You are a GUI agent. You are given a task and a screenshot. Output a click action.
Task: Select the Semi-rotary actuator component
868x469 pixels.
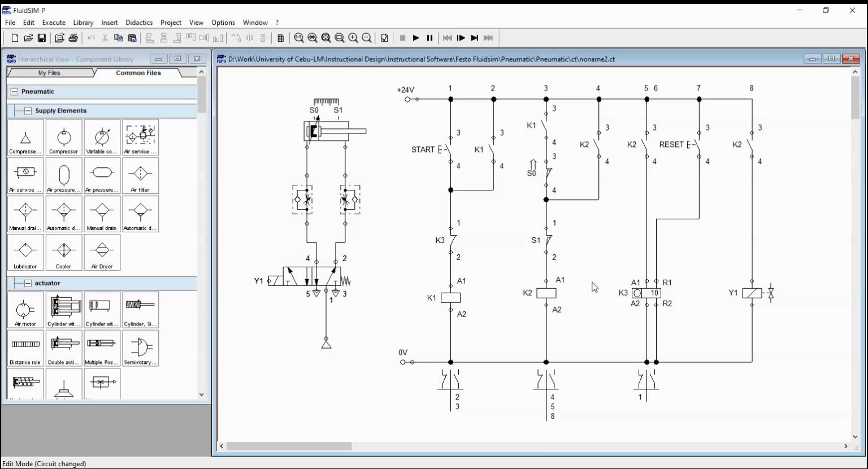pyautogui.click(x=141, y=348)
